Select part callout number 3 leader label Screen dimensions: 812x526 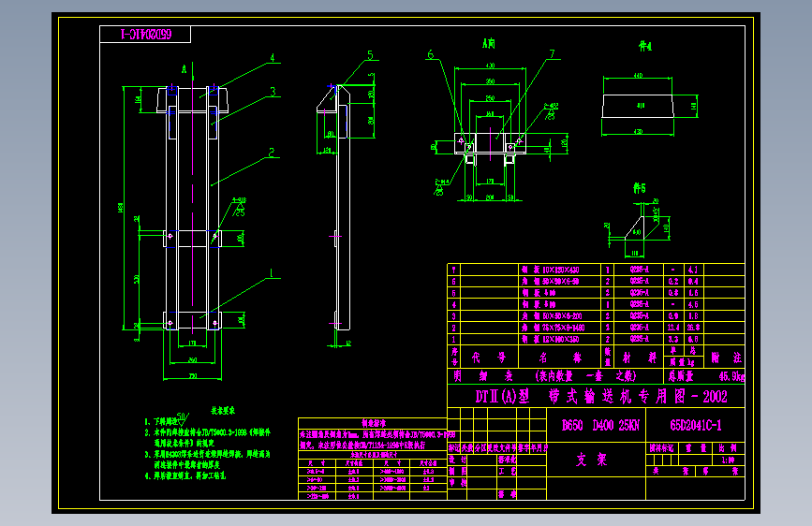[273, 92]
